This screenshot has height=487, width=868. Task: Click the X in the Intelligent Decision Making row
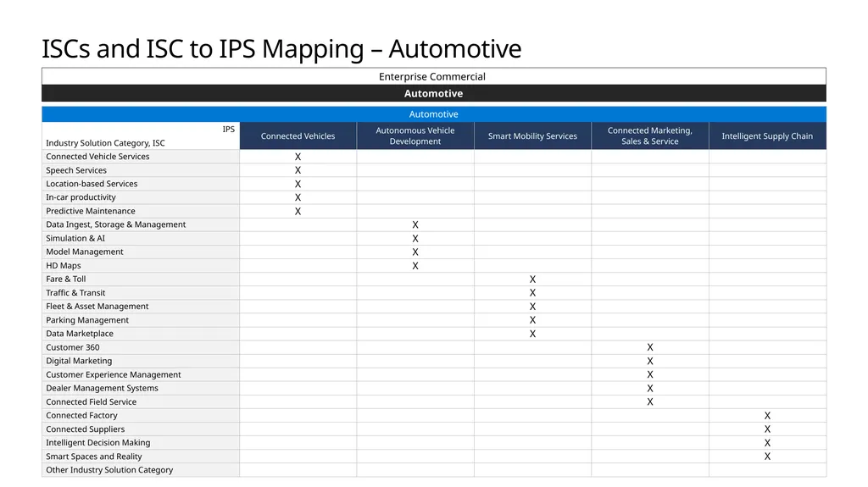(x=767, y=443)
